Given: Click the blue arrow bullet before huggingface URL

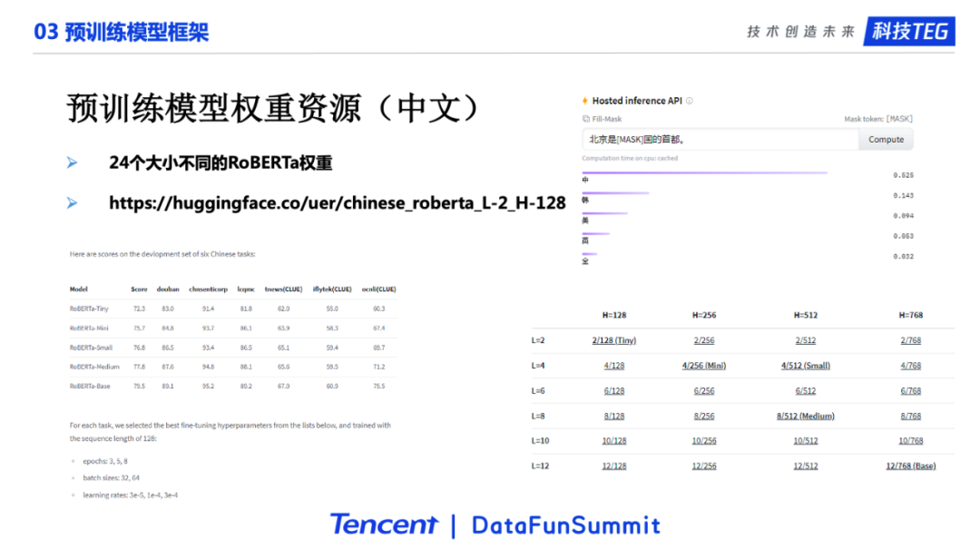Looking at the screenshot, I should [x=73, y=203].
